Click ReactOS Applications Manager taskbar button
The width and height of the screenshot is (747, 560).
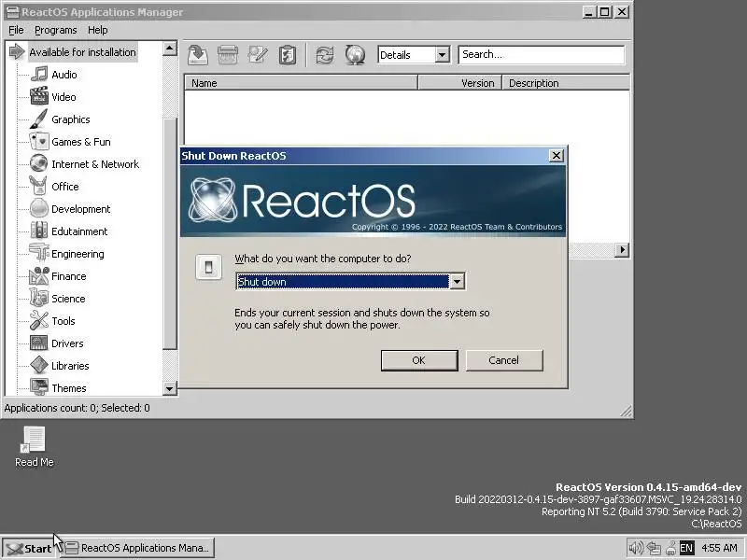[x=138, y=548]
